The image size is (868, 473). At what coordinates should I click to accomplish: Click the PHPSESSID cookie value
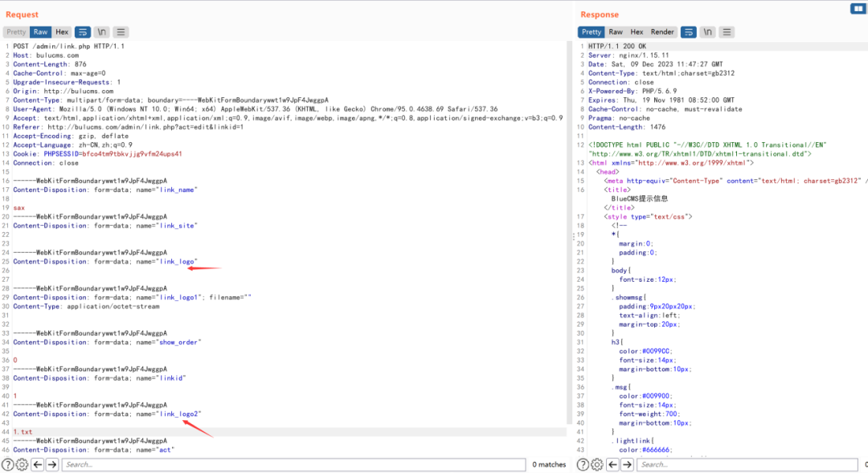coord(132,154)
